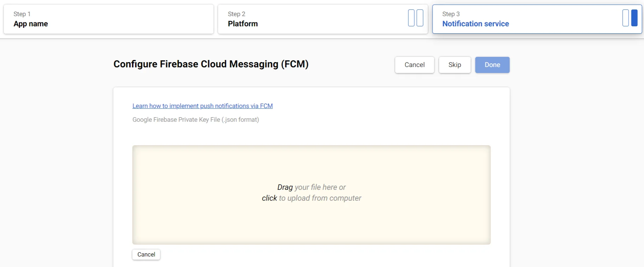
Task: Go to Step 2 Platform tab
Action: [x=323, y=19]
